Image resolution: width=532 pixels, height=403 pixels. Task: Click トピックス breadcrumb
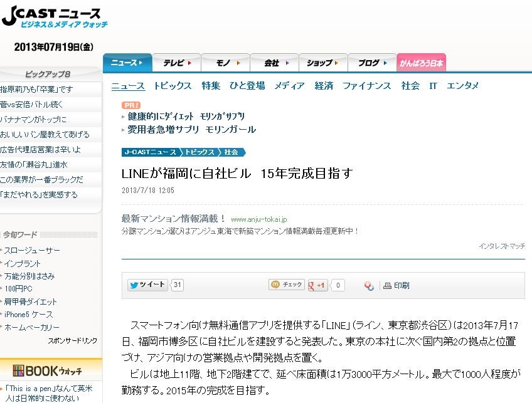(199, 152)
